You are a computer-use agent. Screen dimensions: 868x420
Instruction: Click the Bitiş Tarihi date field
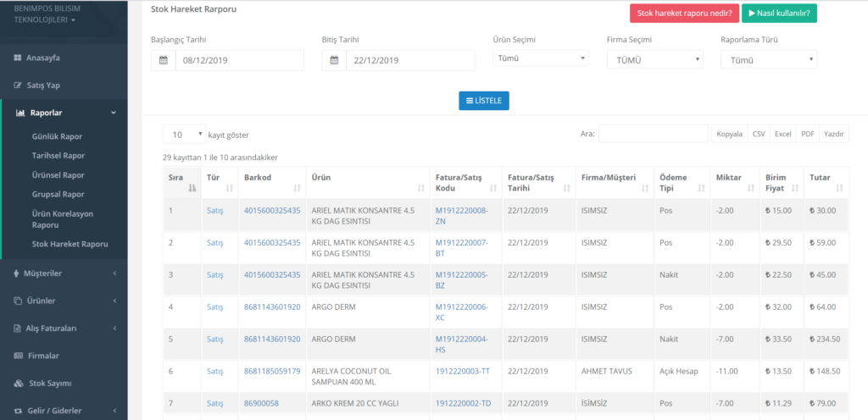[410, 61]
